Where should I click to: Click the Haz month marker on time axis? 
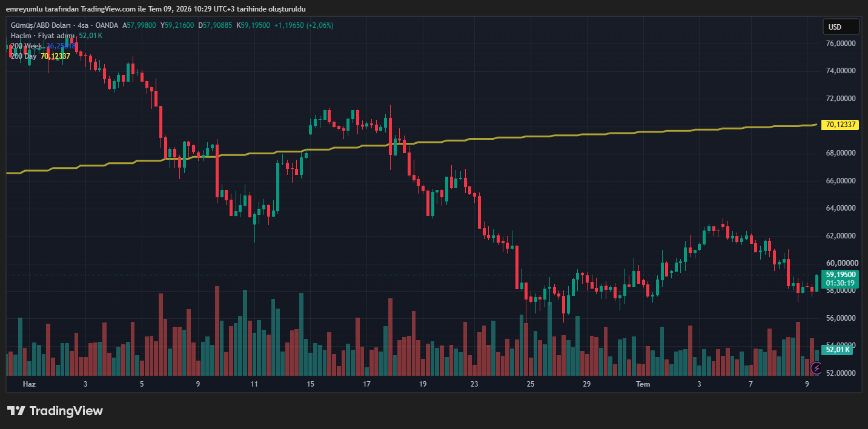(29, 384)
